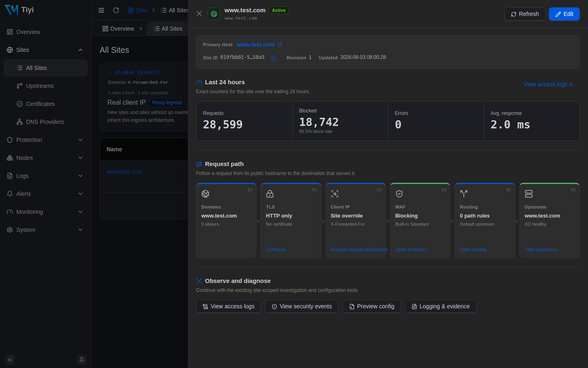
Task: Expand the System sidebar section
Action: pyautogui.click(x=45, y=230)
